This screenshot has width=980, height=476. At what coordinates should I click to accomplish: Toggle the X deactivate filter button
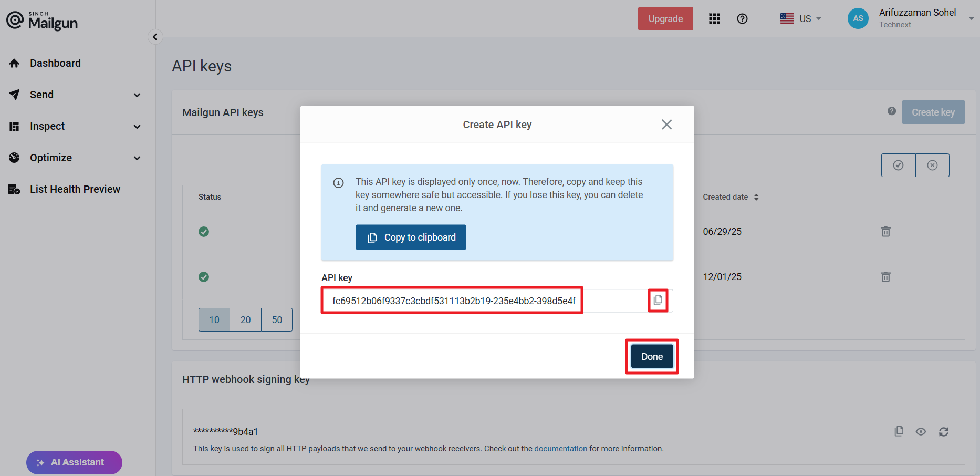932,165
